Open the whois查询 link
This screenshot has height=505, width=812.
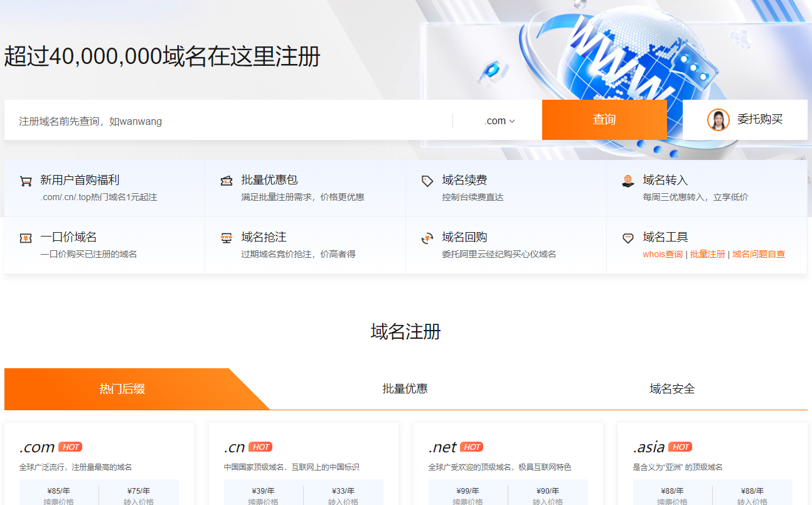coord(663,255)
